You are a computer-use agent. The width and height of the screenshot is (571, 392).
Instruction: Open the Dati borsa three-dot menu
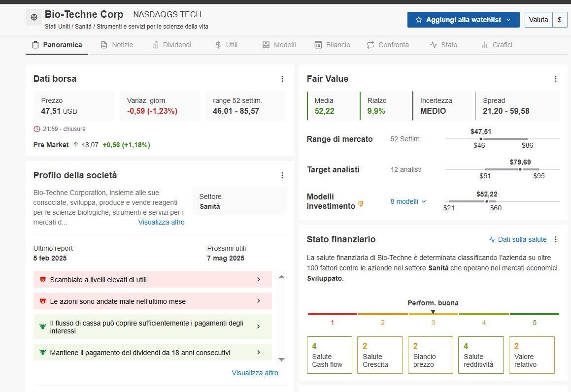coord(282,79)
